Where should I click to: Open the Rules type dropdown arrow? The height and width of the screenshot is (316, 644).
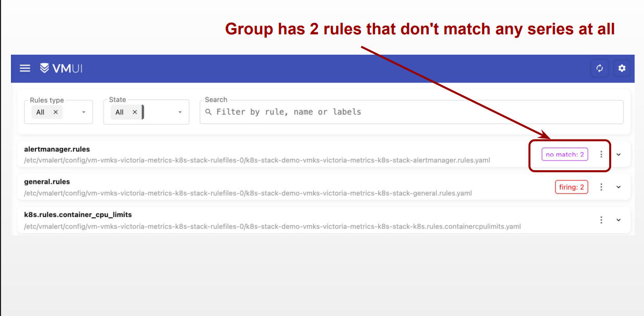[x=84, y=112]
